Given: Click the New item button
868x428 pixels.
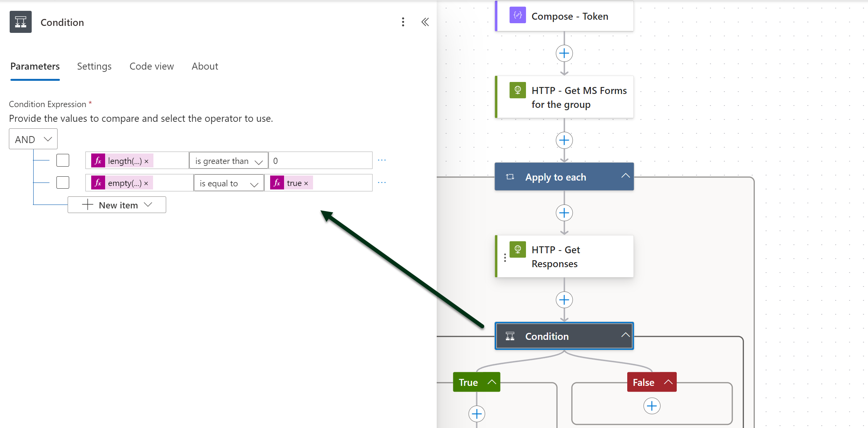Looking at the screenshot, I should (117, 205).
